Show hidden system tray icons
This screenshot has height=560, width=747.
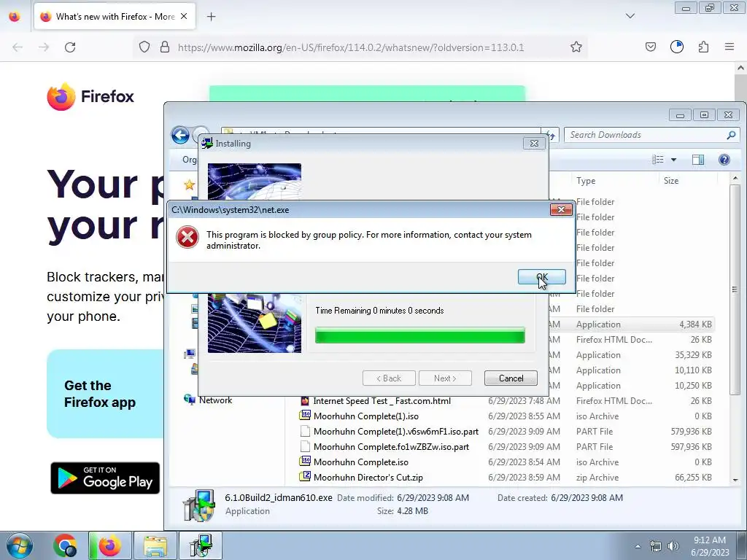coord(638,547)
